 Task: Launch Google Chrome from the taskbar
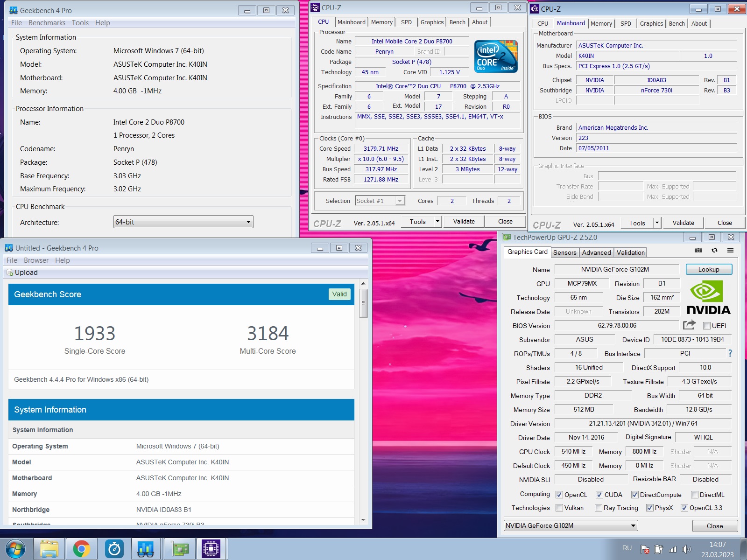pos(81,549)
